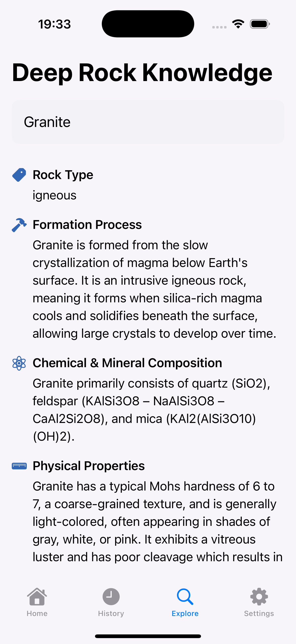Tap the atom icon for Chemical Composition
The width and height of the screenshot is (296, 644).
pyautogui.click(x=19, y=363)
